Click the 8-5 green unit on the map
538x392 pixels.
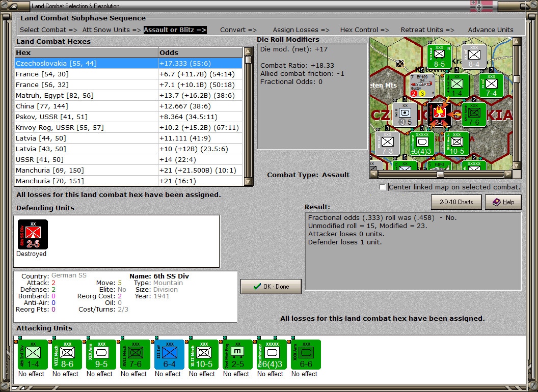tap(440, 57)
